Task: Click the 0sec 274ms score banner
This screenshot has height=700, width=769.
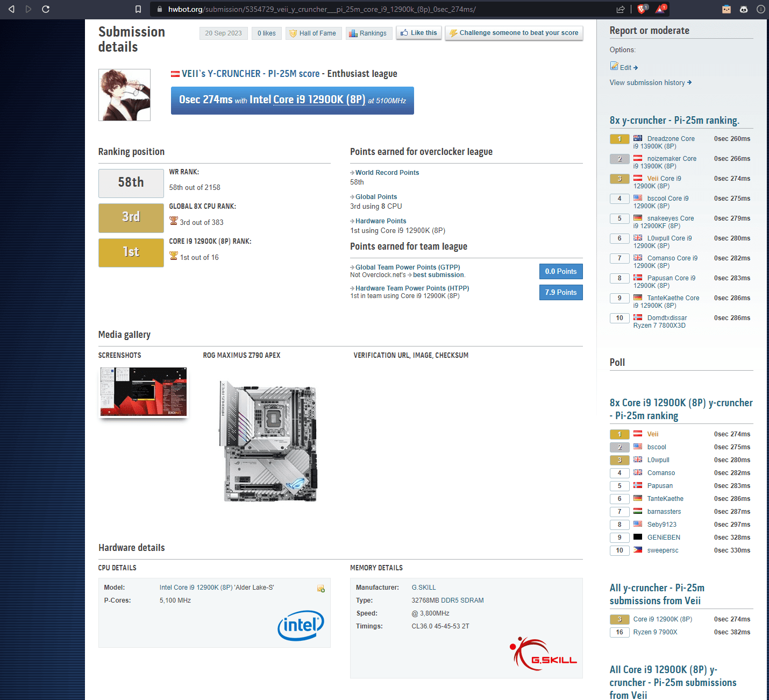Action: [292, 100]
